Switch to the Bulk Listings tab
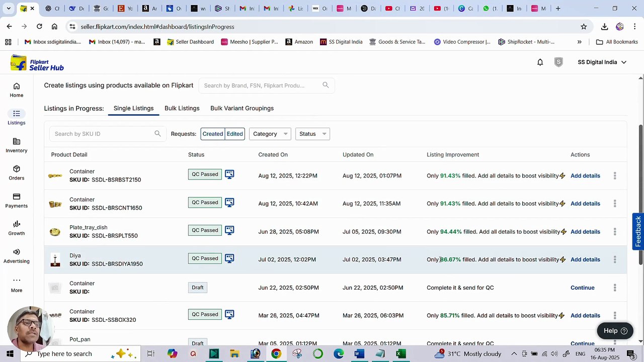Image resolution: width=644 pixels, height=362 pixels. tap(182, 108)
